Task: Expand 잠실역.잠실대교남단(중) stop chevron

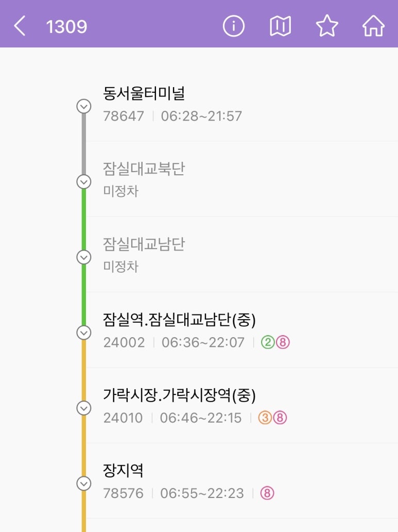Action: (83, 332)
